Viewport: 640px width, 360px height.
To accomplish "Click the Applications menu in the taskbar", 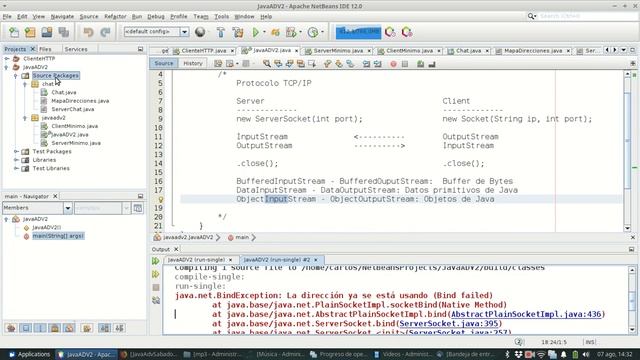I will click(29, 354).
